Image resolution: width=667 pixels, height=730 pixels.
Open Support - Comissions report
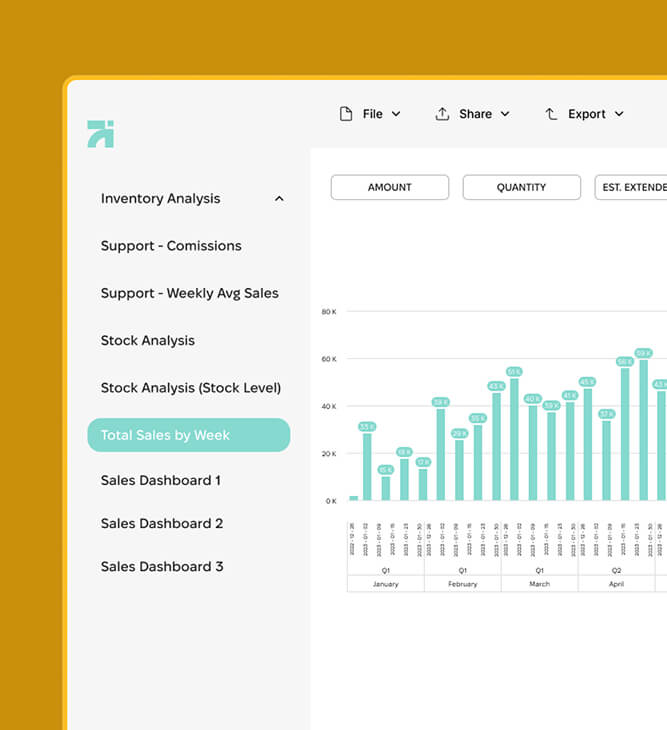coord(171,246)
